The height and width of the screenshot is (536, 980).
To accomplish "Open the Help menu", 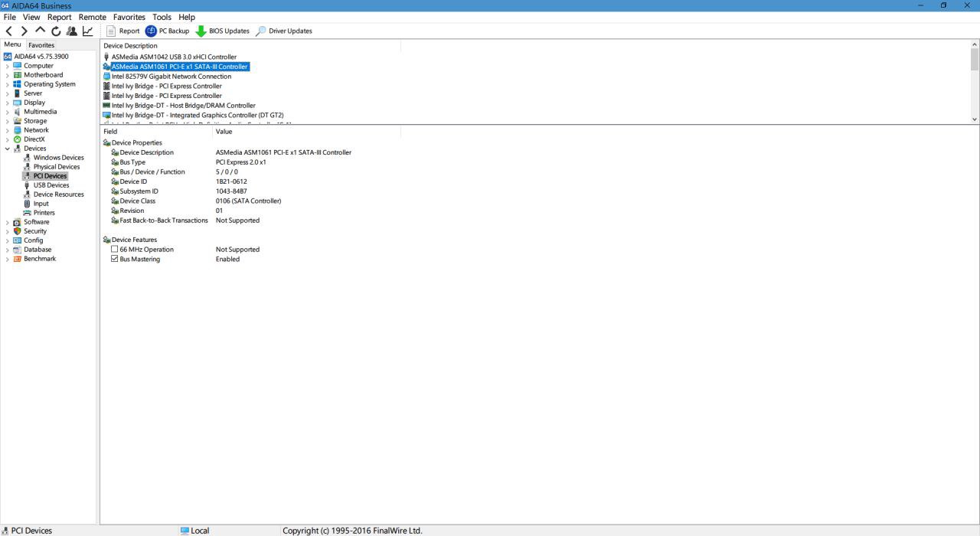I will coord(187,17).
